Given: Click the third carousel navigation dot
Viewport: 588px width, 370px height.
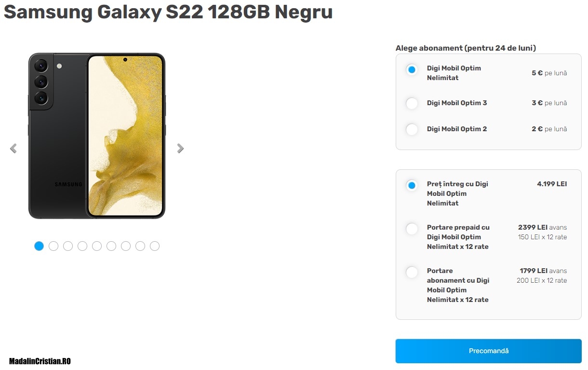Looking at the screenshot, I should coord(68,246).
